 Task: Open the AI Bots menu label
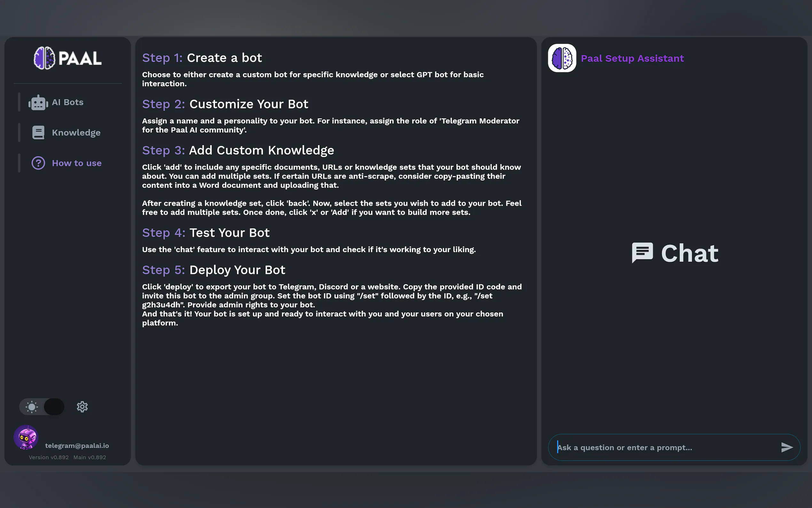tap(67, 102)
